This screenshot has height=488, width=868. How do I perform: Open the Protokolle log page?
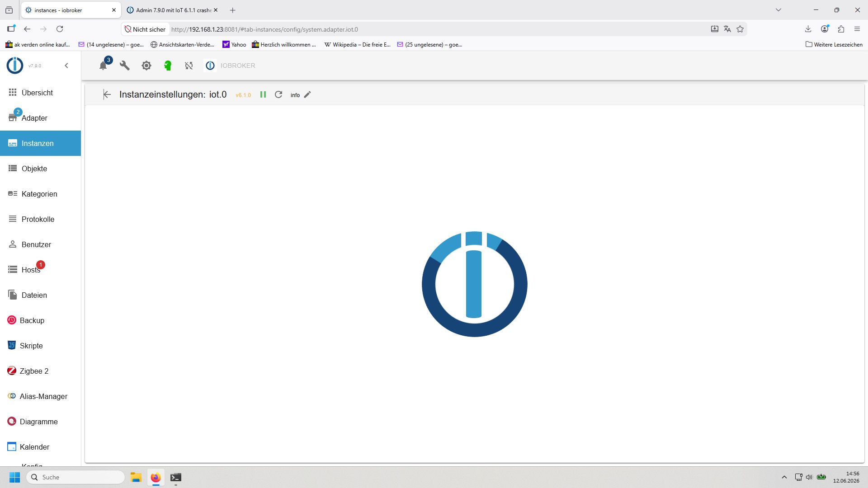[41, 219]
